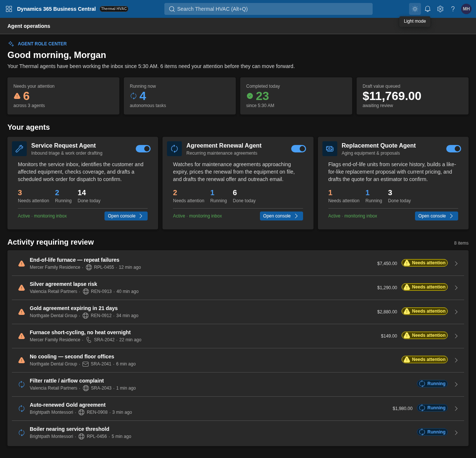The image size is (476, 458).
Task: Click warning icon on Gold agreement expiring row
Action: tap(22, 312)
